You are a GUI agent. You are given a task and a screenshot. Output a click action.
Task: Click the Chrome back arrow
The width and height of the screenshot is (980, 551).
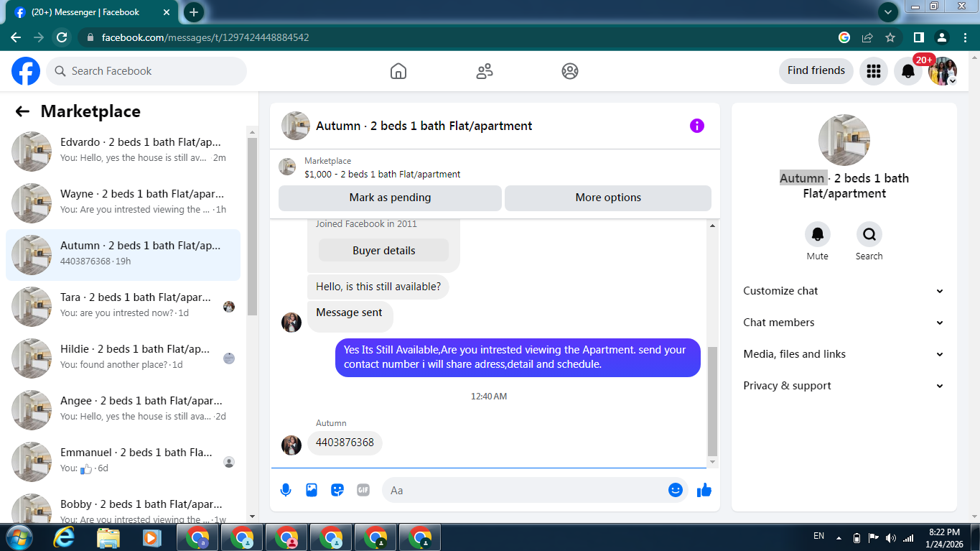tap(16, 37)
